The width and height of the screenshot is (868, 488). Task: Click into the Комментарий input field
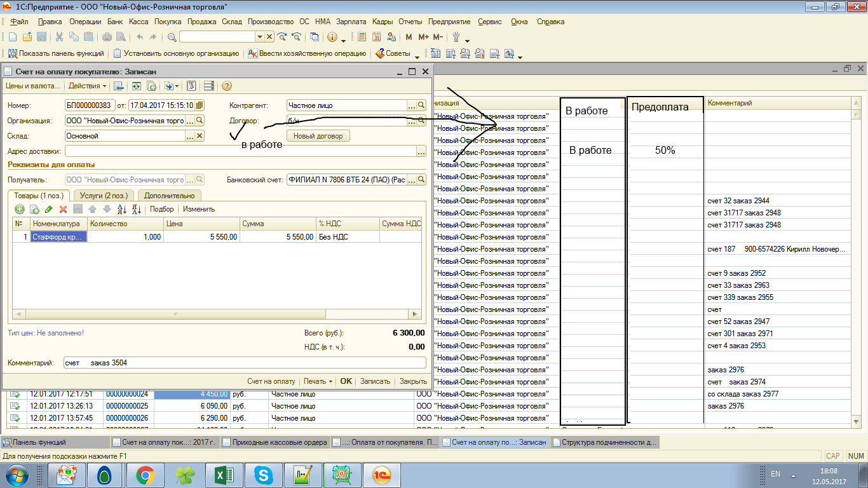(245, 363)
